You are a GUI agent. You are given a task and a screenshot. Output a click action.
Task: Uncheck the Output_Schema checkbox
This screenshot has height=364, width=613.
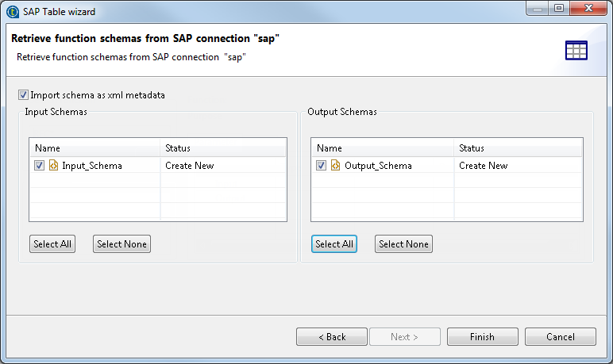[x=321, y=166]
